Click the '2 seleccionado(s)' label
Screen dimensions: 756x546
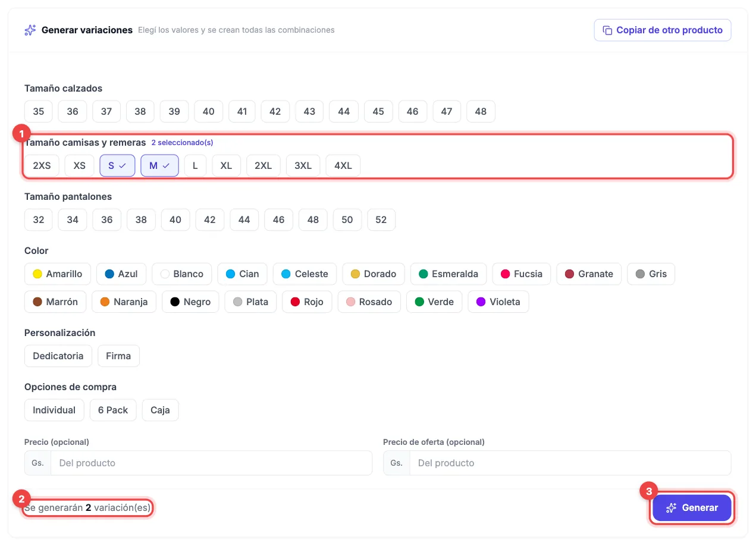click(x=182, y=143)
